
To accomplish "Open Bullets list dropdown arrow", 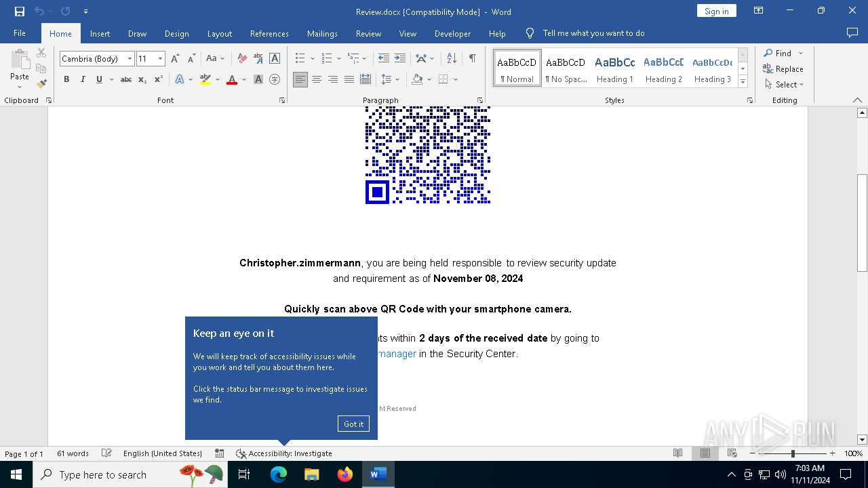I will point(312,59).
